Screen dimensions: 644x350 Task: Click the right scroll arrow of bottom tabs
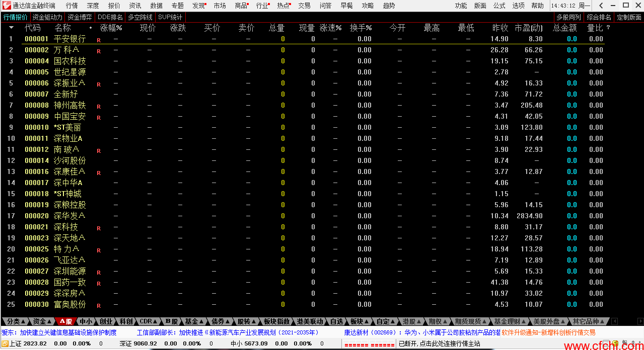pos(640,321)
